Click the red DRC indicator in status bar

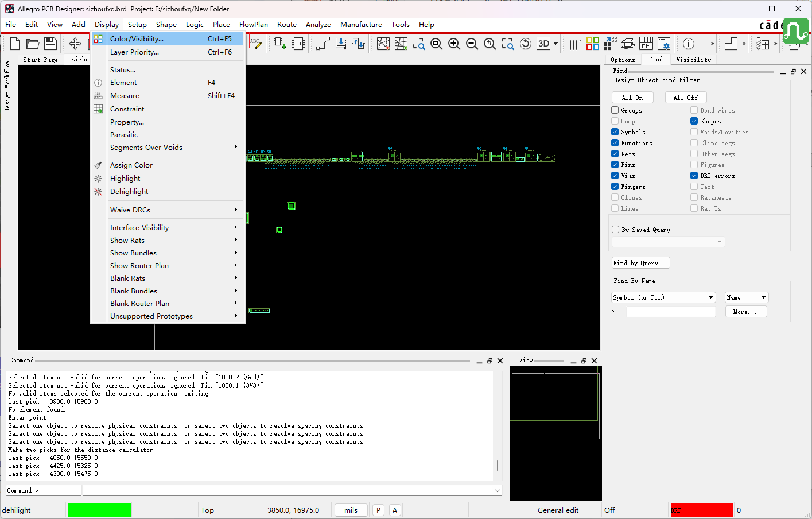(702, 510)
